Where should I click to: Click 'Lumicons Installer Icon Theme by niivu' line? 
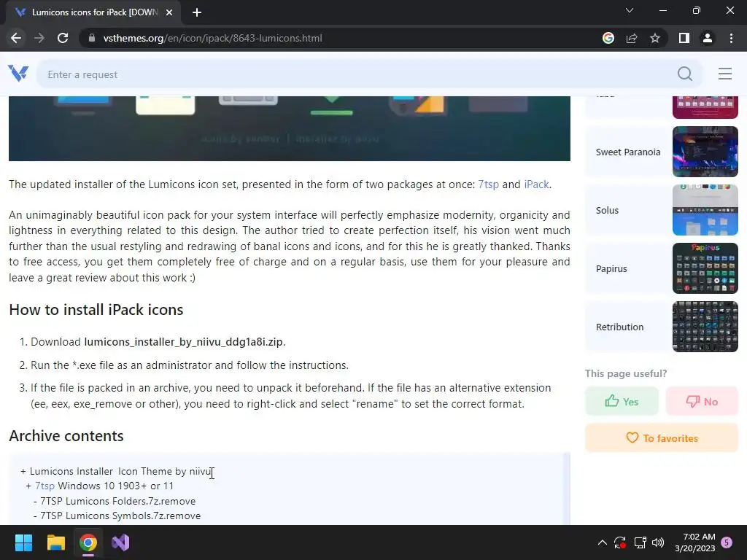(120, 471)
